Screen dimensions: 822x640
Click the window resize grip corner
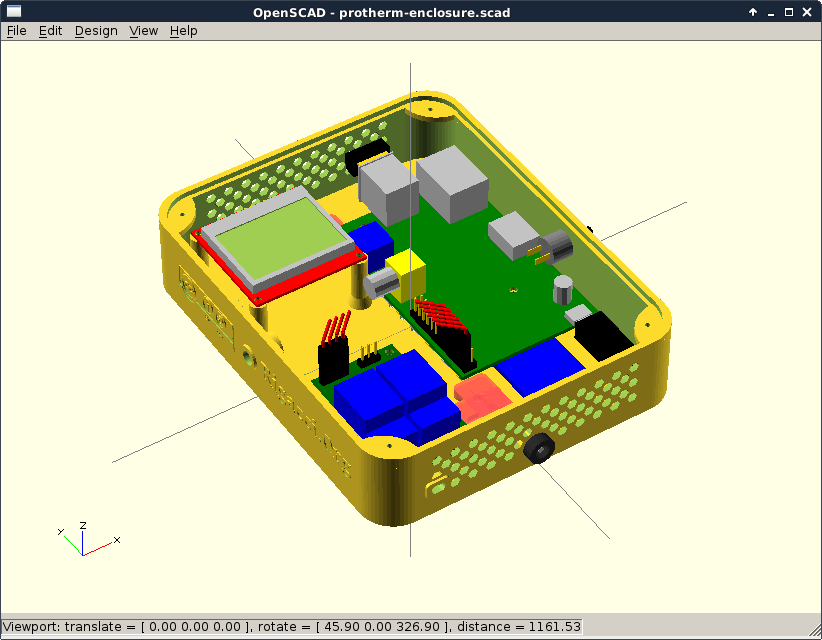click(x=815, y=632)
